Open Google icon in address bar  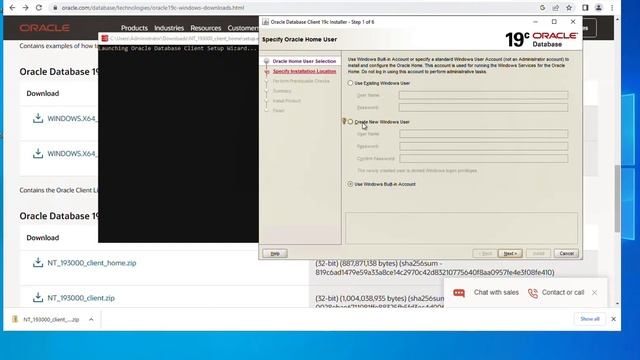click(x=542, y=8)
